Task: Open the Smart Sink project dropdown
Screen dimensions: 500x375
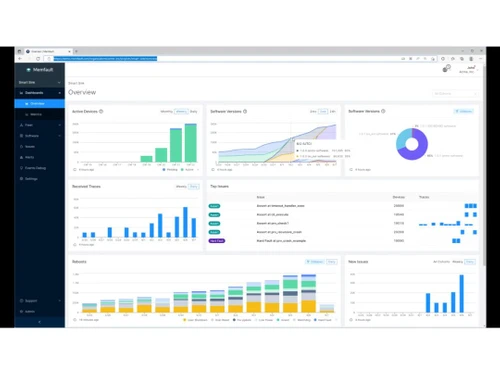Action: tap(40, 82)
